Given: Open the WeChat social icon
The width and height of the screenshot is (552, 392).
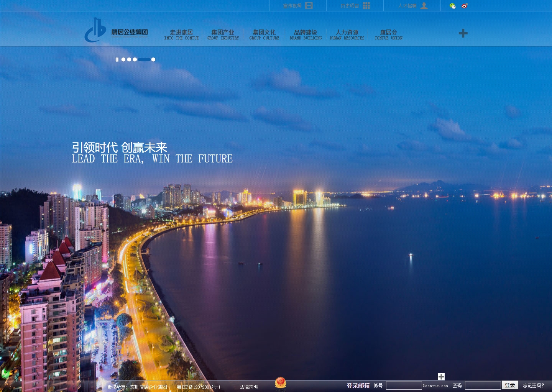Looking at the screenshot, I should (453, 6).
